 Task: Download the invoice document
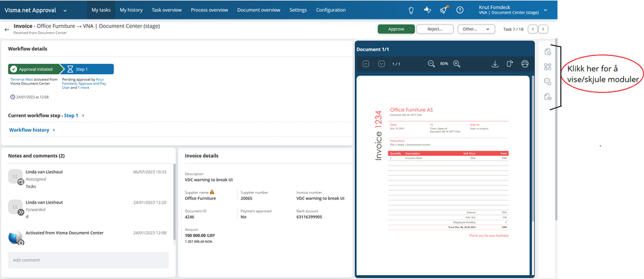(495, 64)
